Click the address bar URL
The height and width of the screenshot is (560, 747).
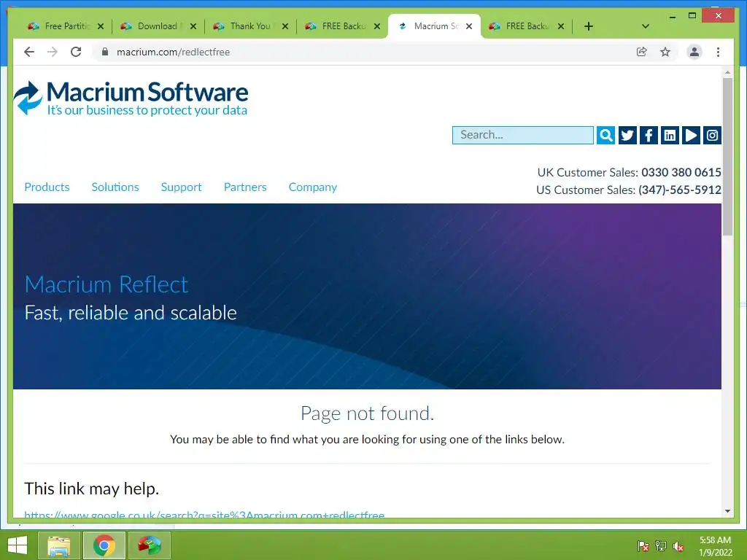click(173, 52)
